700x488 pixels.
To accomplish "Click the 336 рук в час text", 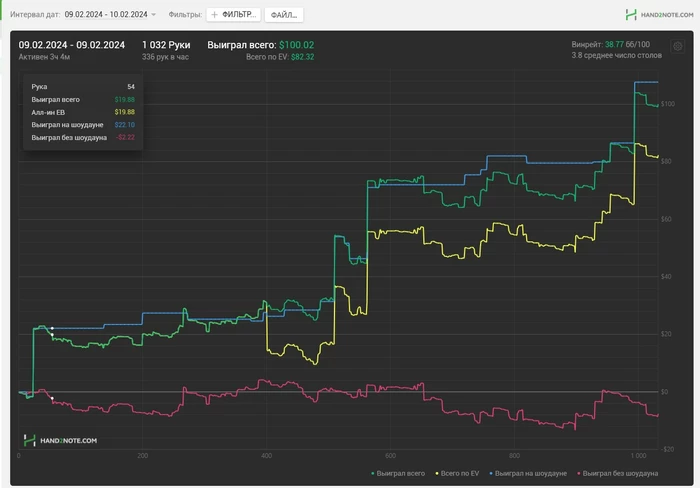I will coord(165,57).
